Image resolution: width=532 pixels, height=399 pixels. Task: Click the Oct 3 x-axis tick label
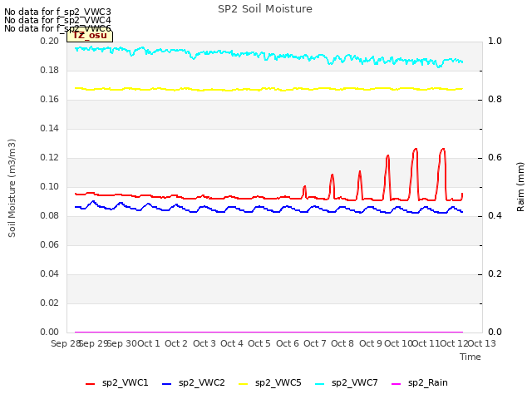[204, 343]
